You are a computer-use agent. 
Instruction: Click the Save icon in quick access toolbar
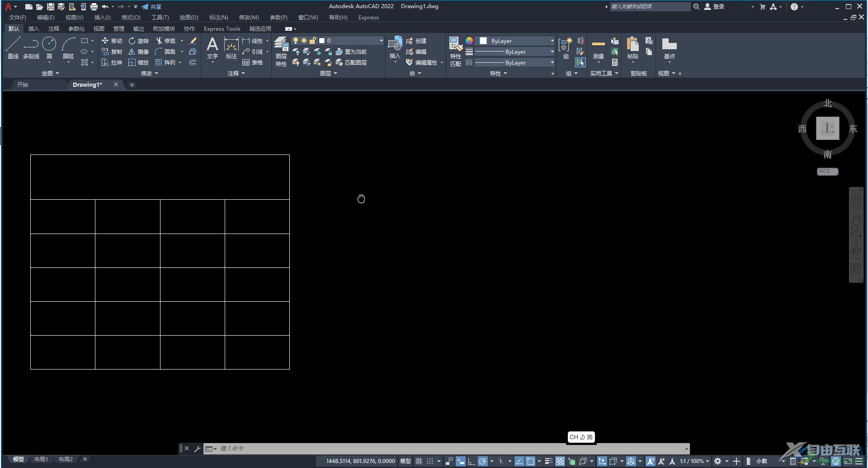click(51, 7)
